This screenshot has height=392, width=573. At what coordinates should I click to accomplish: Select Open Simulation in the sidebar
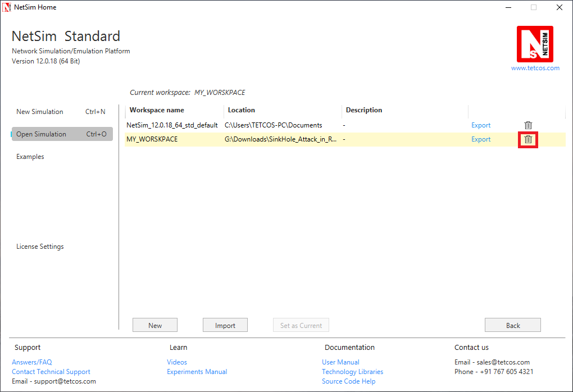coord(42,134)
